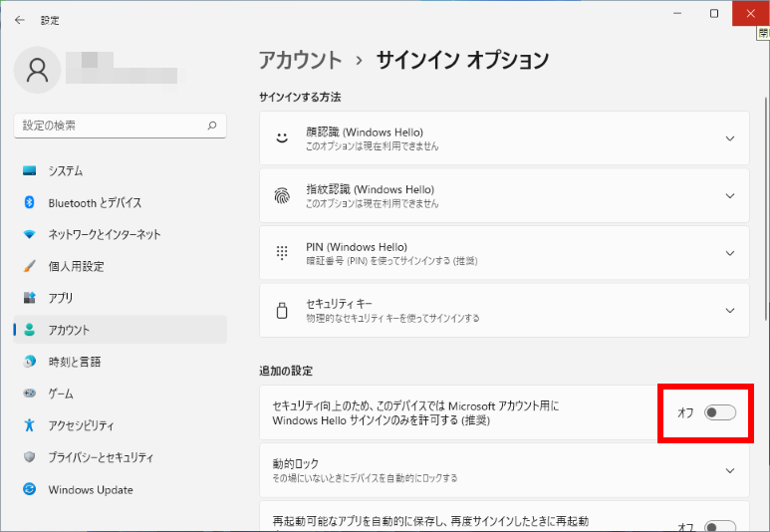This screenshot has height=532, width=770.
Task: Click the Windows Update refresh icon
Action: point(30,489)
